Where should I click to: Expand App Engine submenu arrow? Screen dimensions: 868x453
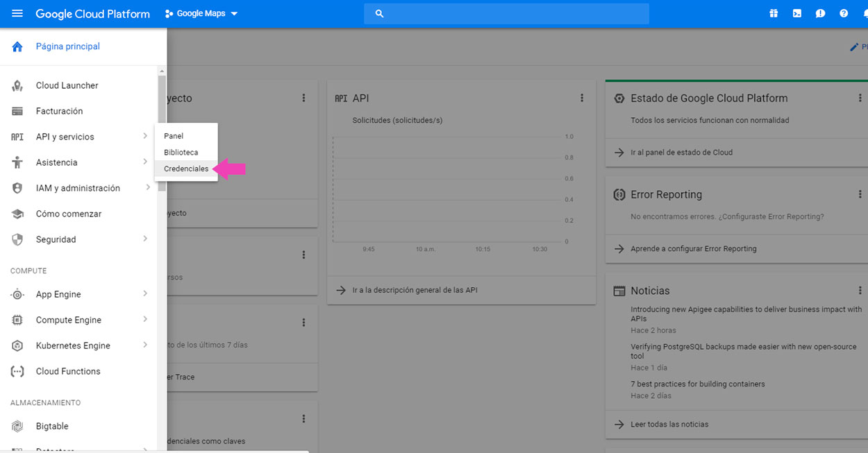pyautogui.click(x=145, y=293)
